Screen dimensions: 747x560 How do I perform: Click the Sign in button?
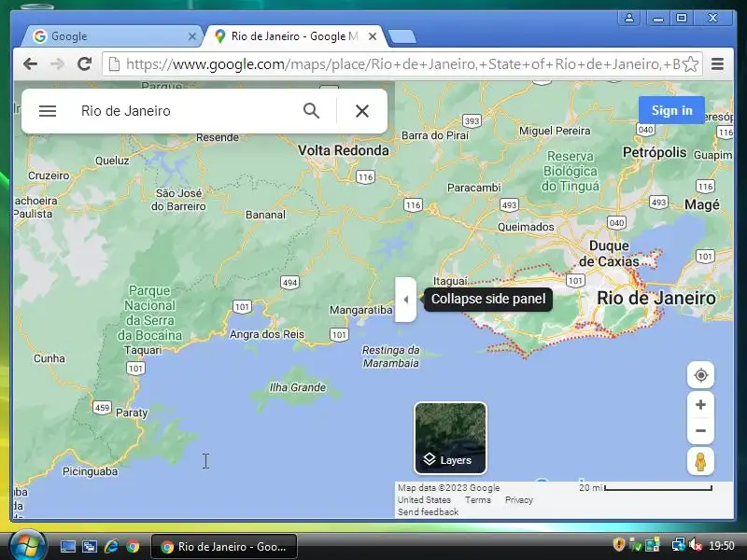click(x=671, y=110)
